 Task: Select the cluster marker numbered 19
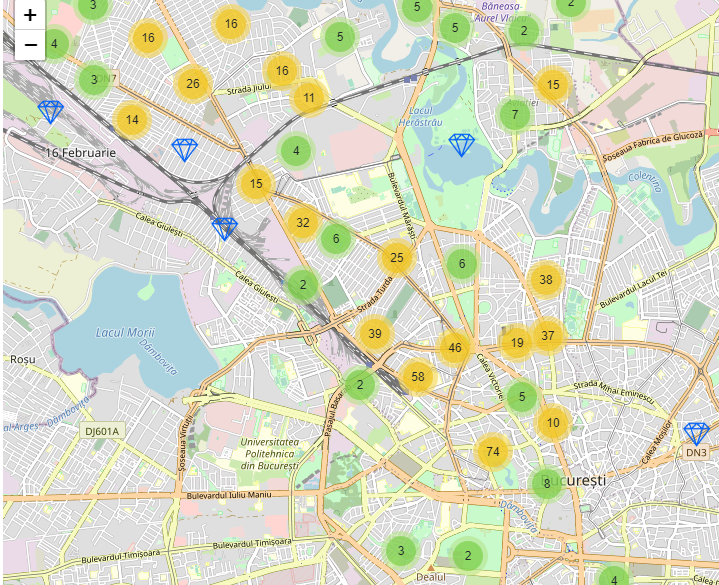click(x=516, y=343)
